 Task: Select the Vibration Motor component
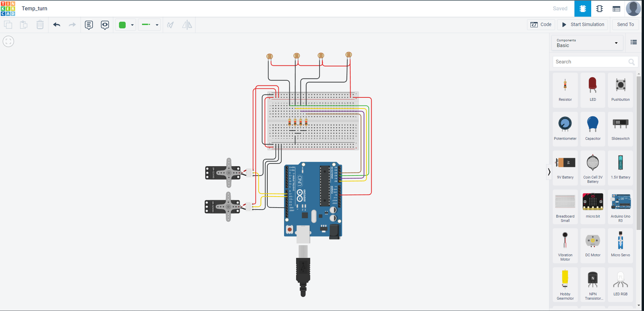(x=565, y=246)
